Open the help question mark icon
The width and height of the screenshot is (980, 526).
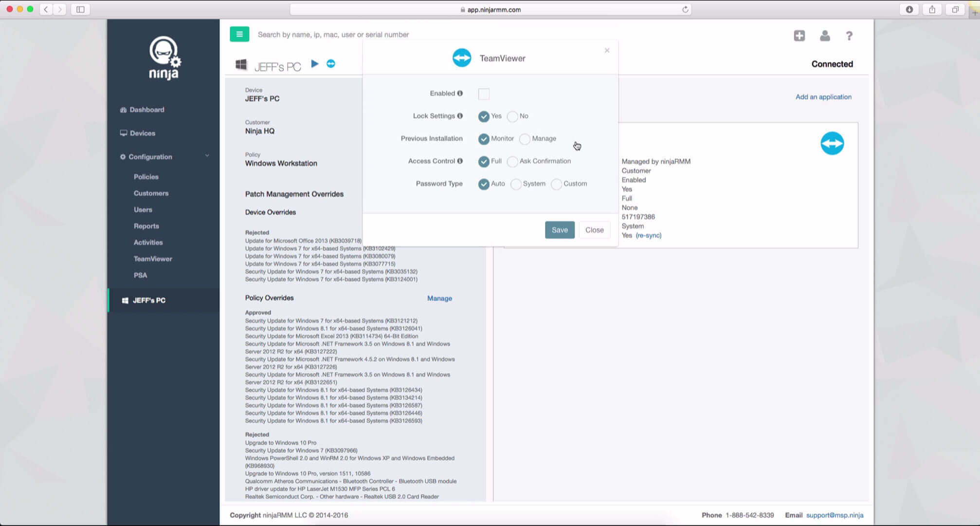849,36
